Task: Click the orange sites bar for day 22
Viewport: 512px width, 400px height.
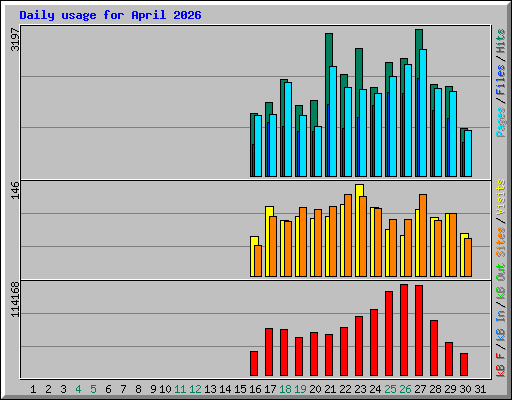Action: tap(348, 235)
